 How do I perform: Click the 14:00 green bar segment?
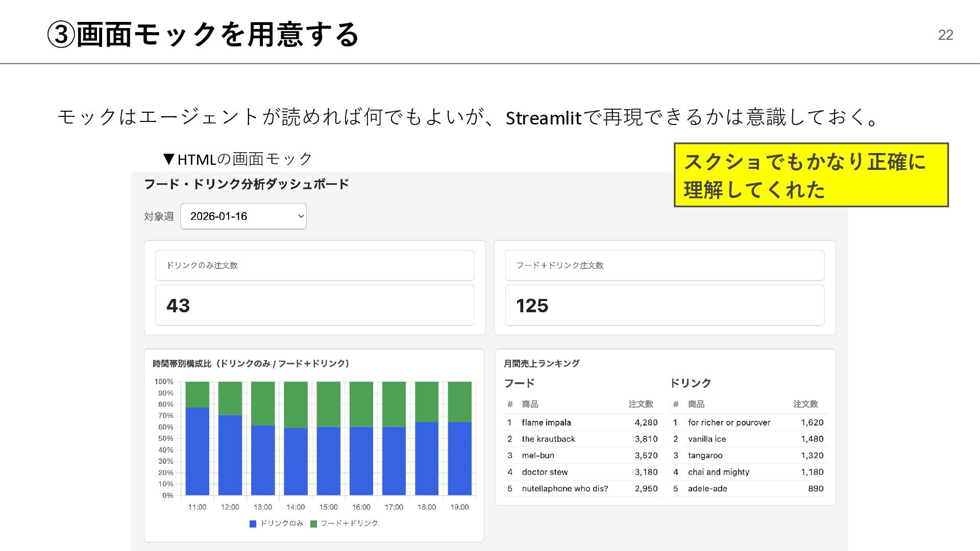pyautogui.click(x=296, y=404)
